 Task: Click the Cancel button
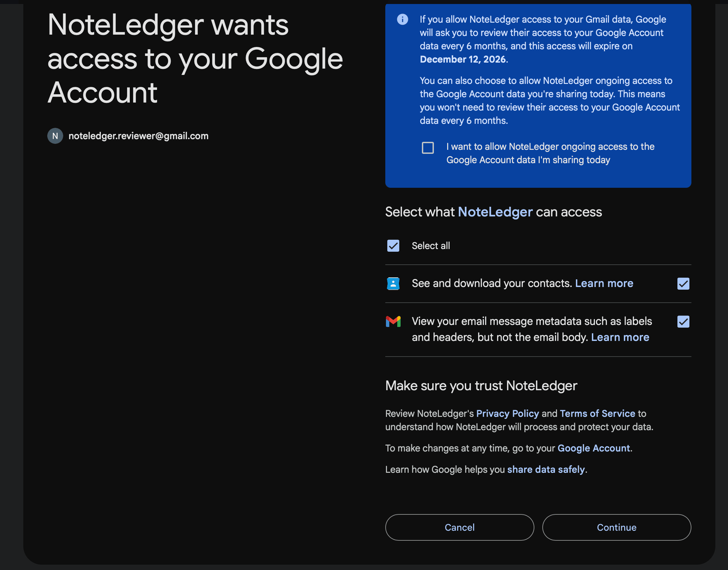tap(459, 527)
